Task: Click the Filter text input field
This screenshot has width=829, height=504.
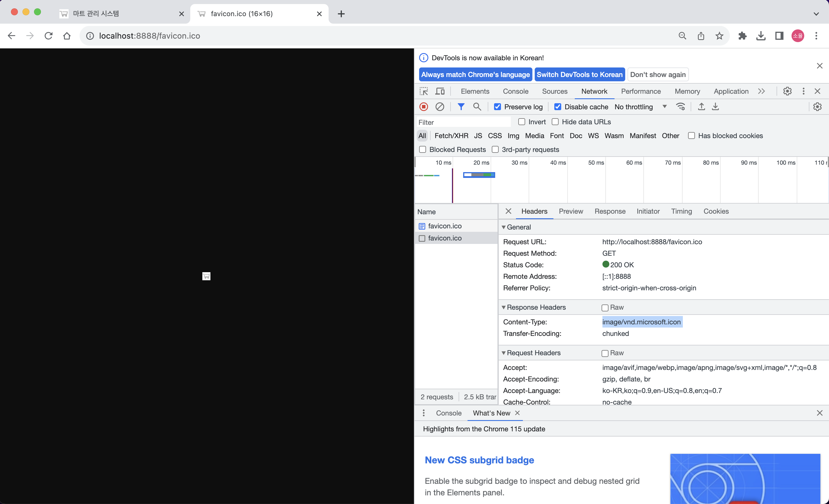Action: coord(463,122)
